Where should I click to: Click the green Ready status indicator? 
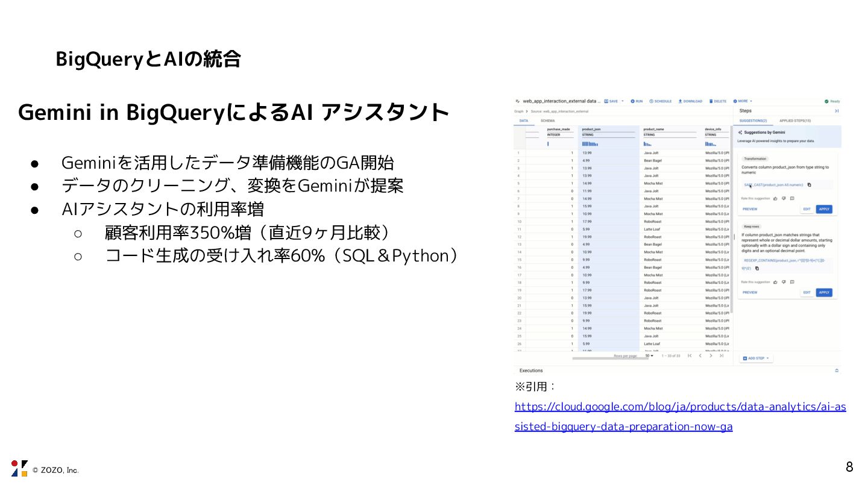[x=832, y=101]
